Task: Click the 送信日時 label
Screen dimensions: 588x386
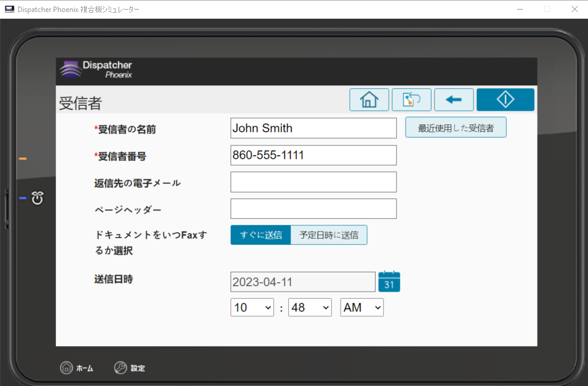Action: tap(114, 279)
